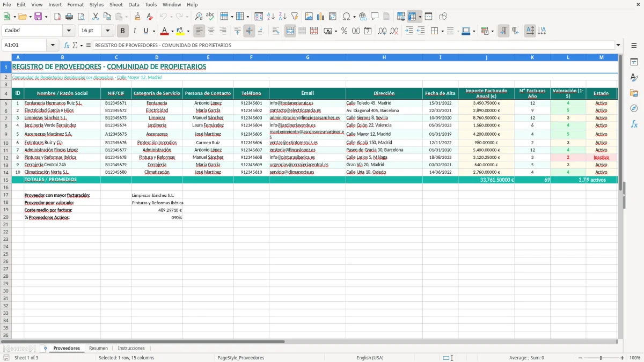Toggle Wrap Text

click(x=276, y=31)
